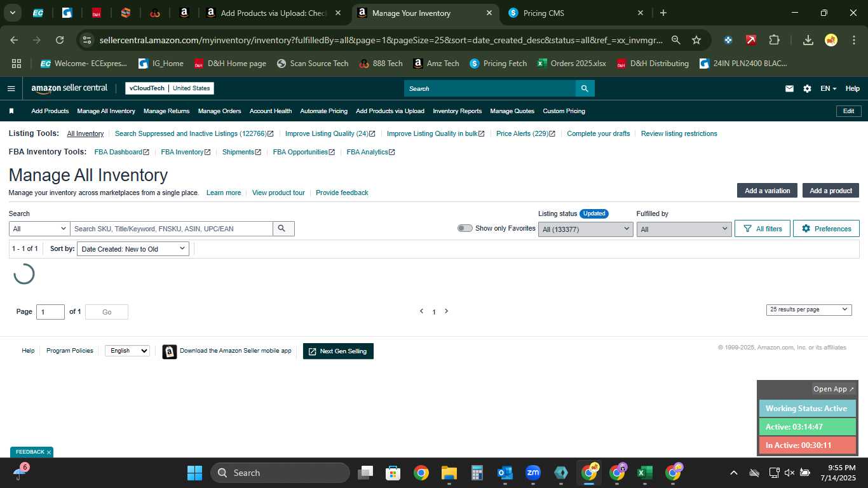Open FBA Dashboard link

[x=121, y=152]
